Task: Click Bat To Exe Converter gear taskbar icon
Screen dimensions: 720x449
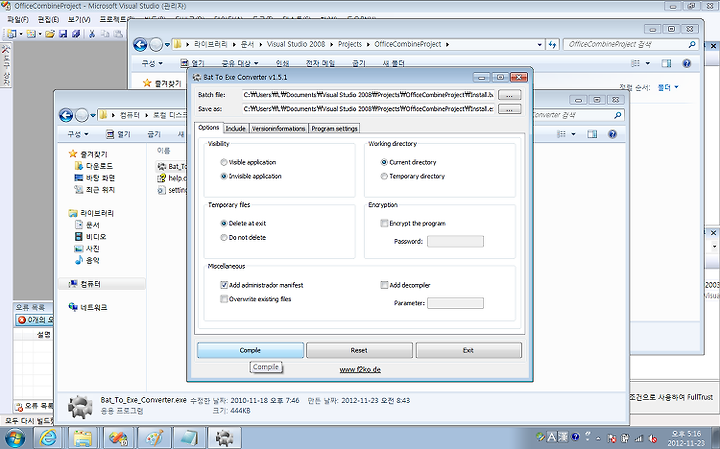Action: pyautogui.click(x=224, y=438)
